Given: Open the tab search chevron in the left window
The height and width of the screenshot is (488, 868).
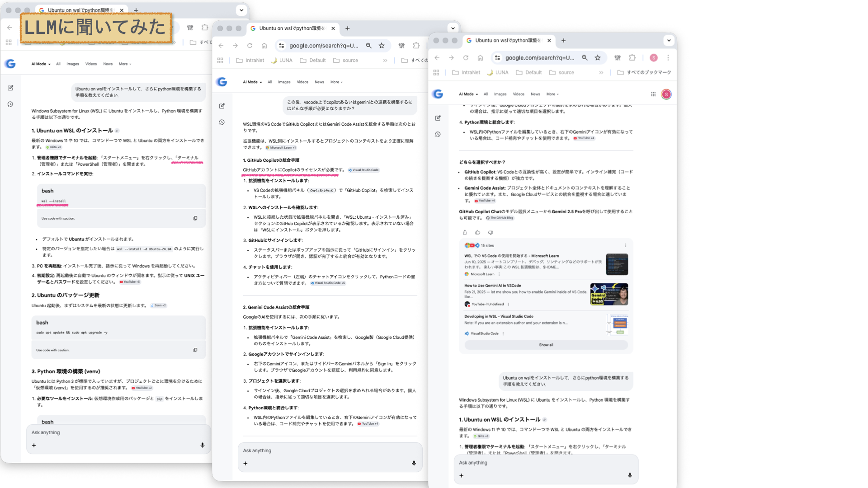Looking at the screenshot, I should click(x=241, y=10).
